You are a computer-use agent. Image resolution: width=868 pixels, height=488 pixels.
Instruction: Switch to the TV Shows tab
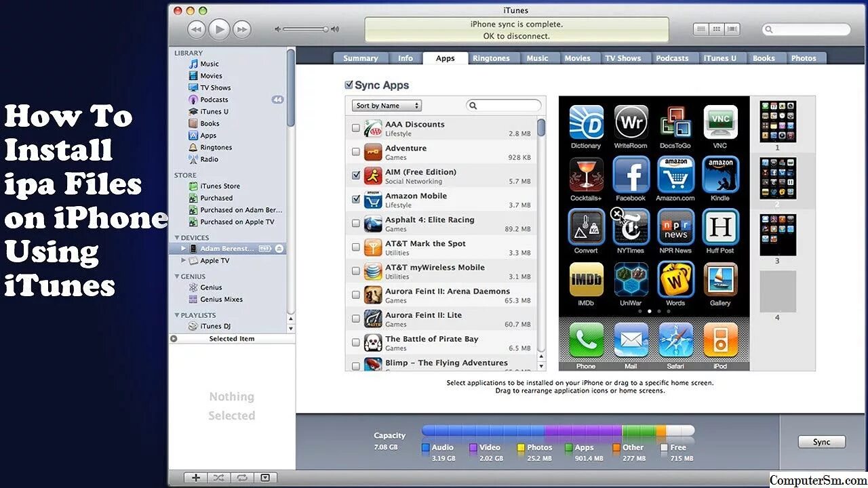pos(623,58)
